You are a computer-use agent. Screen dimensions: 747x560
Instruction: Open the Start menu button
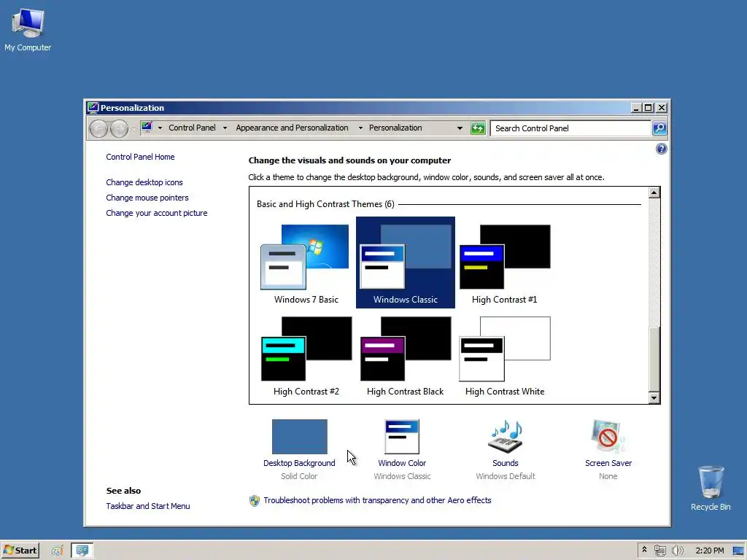click(20, 551)
